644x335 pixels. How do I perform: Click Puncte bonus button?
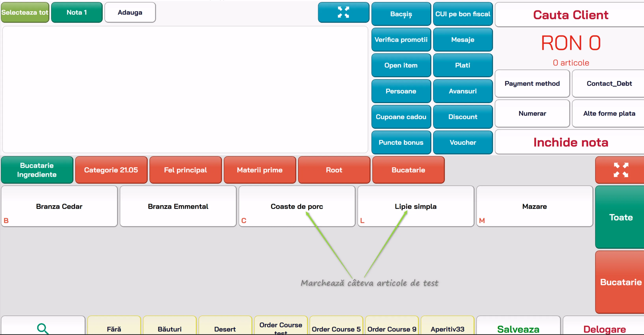point(401,142)
